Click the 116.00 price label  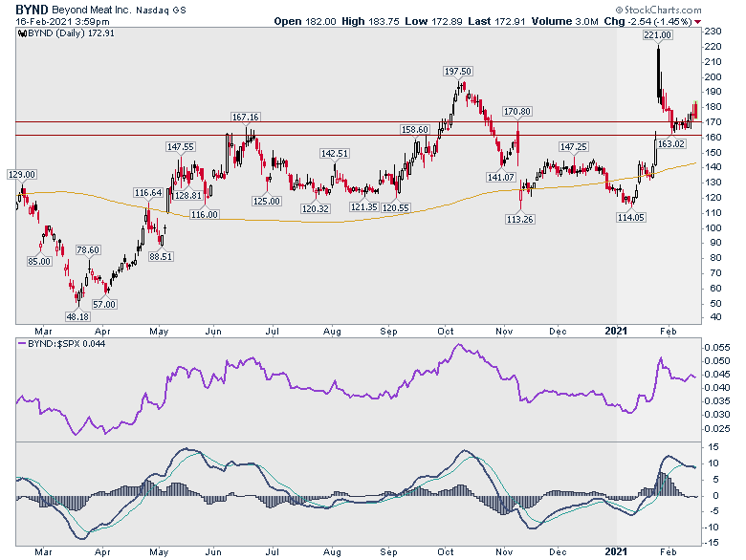[x=205, y=214]
